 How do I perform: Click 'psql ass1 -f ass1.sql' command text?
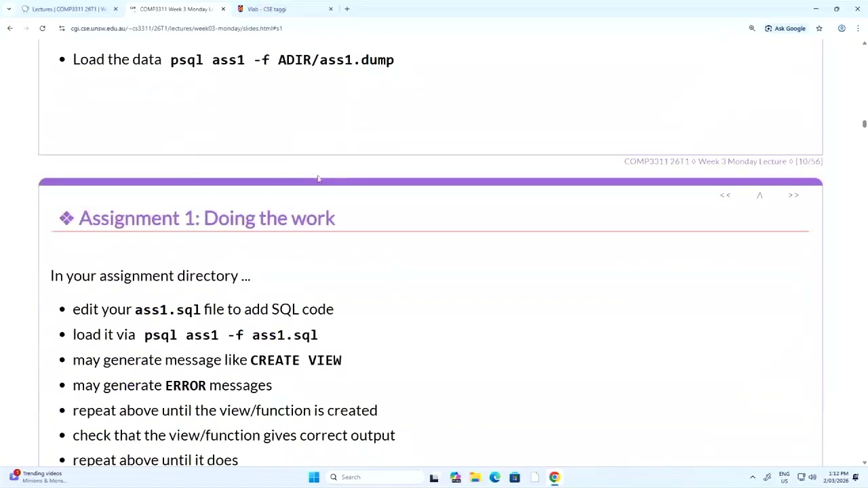click(x=231, y=335)
